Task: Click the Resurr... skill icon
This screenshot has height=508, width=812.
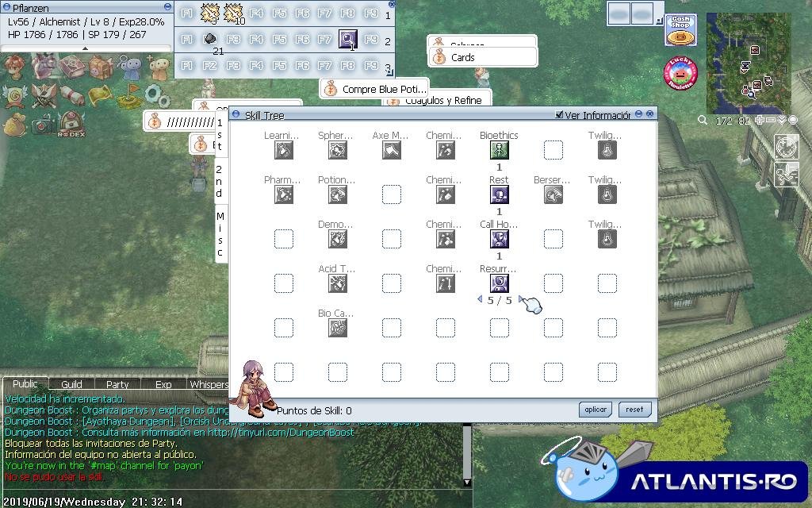Action: point(500,283)
